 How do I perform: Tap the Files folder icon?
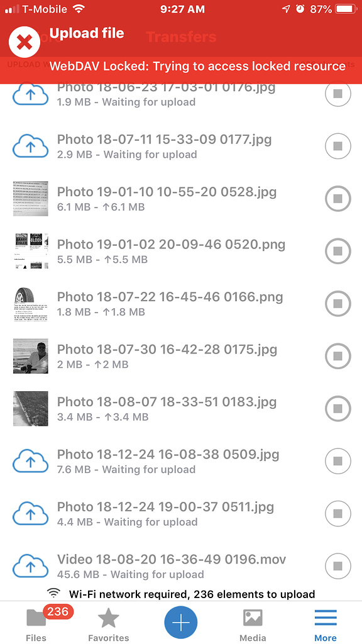click(x=36, y=618)
